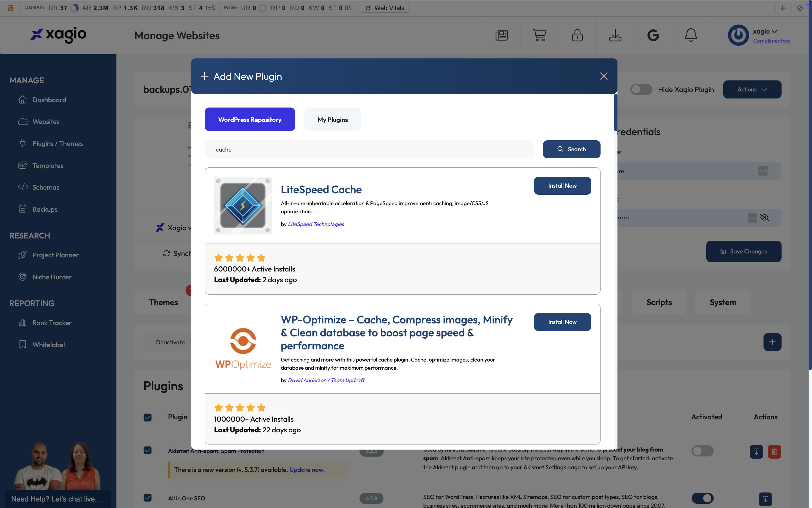Image resolution: width=812 pixels, height=508 pixels.
Task: Toggle the Akismet row checkbox
Action: coord(148,450)
